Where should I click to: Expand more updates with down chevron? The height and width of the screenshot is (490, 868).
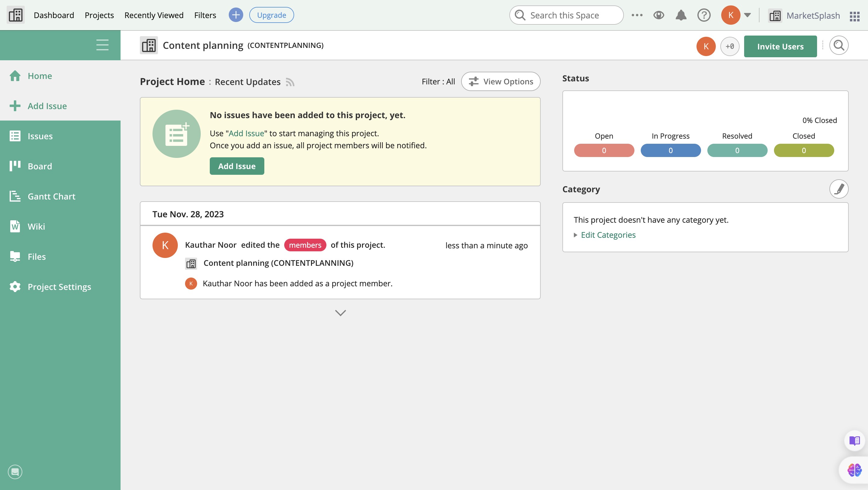point(340,313)
